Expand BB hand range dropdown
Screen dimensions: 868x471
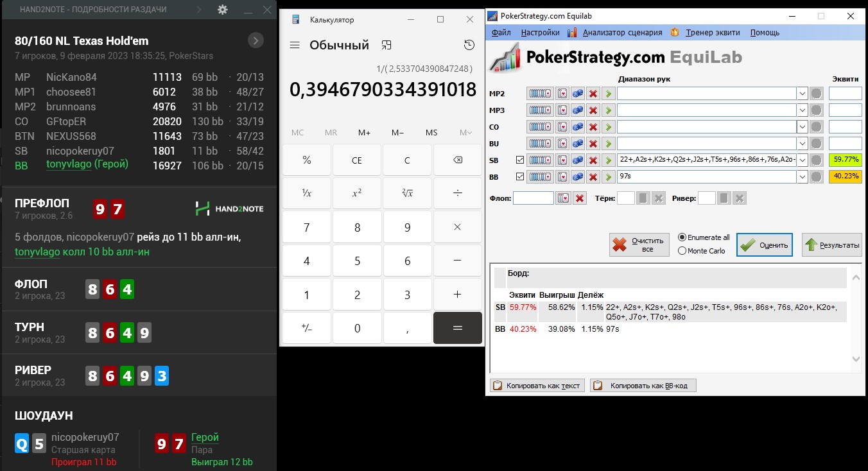point(802,176)
